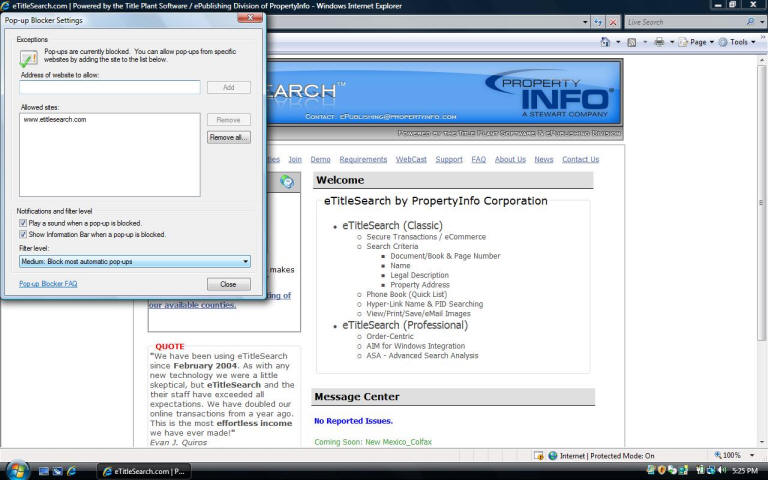Click the Property Info logo banner

pos(550,94)
